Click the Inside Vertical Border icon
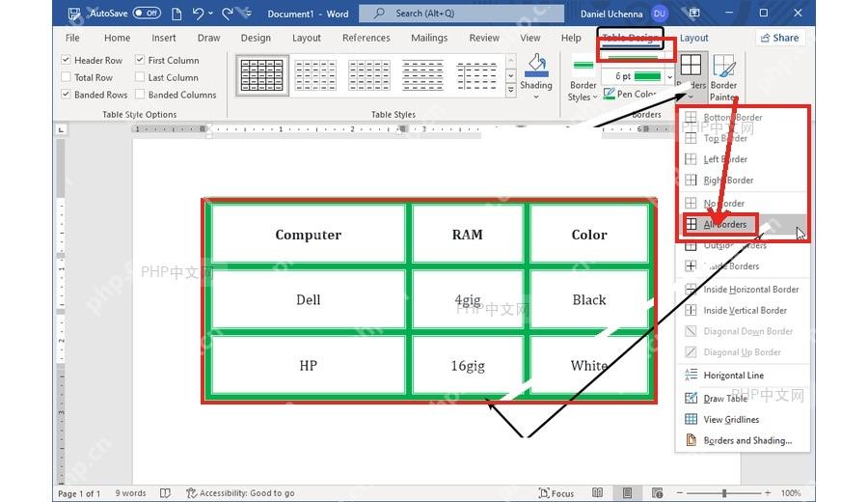Viewport: 868px width, 502px height. click(x=691, y=310)
